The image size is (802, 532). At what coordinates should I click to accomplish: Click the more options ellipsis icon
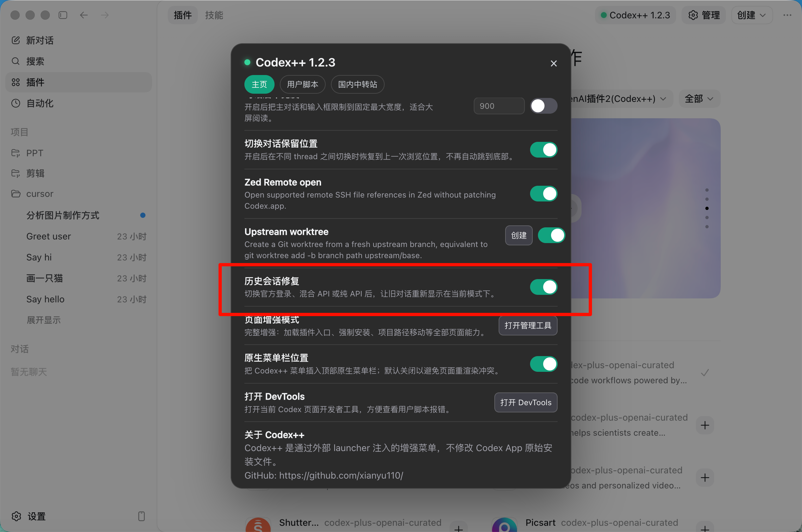tap(787, 15)
